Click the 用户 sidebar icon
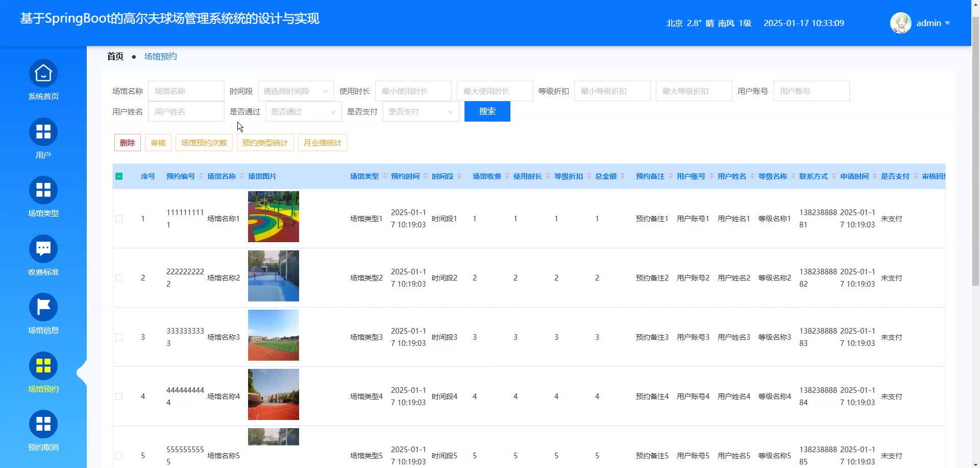The height and width of the screenshot is (468, 980). pyautogui.click(x=43, y=132)
